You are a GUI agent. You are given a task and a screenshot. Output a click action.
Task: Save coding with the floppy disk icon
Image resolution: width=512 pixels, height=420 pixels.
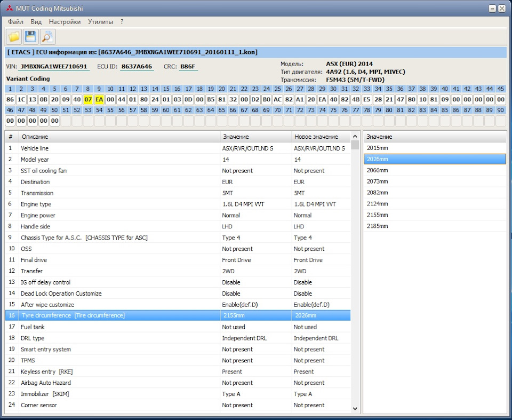point(31,37)
